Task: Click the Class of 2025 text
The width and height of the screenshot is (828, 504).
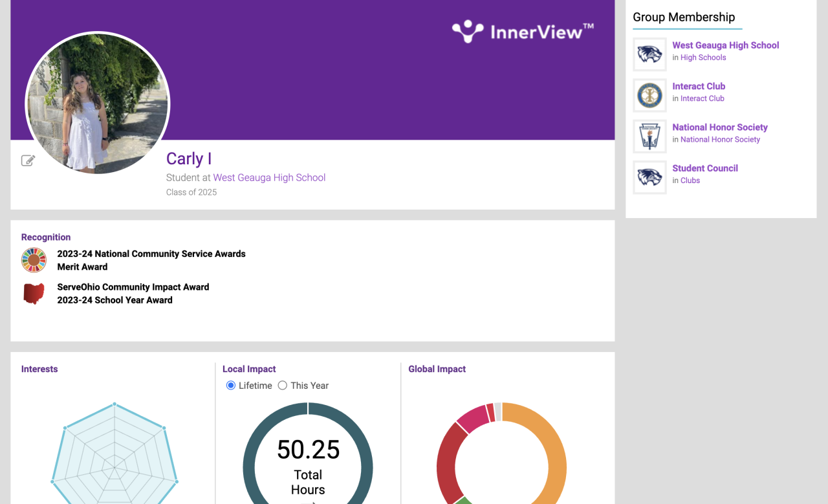Action: click(191, 192)
